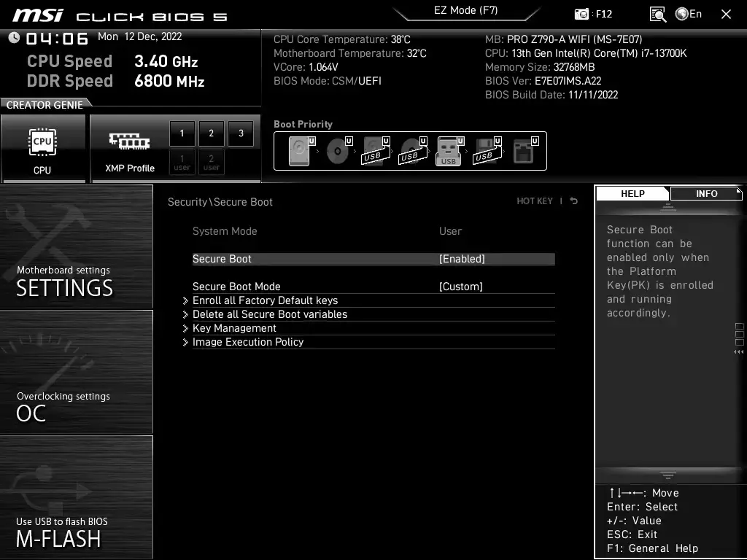This screenshot has width=747, height=560.
Task: Click the CPU i7-13700K model text
Action: [586, 53]
